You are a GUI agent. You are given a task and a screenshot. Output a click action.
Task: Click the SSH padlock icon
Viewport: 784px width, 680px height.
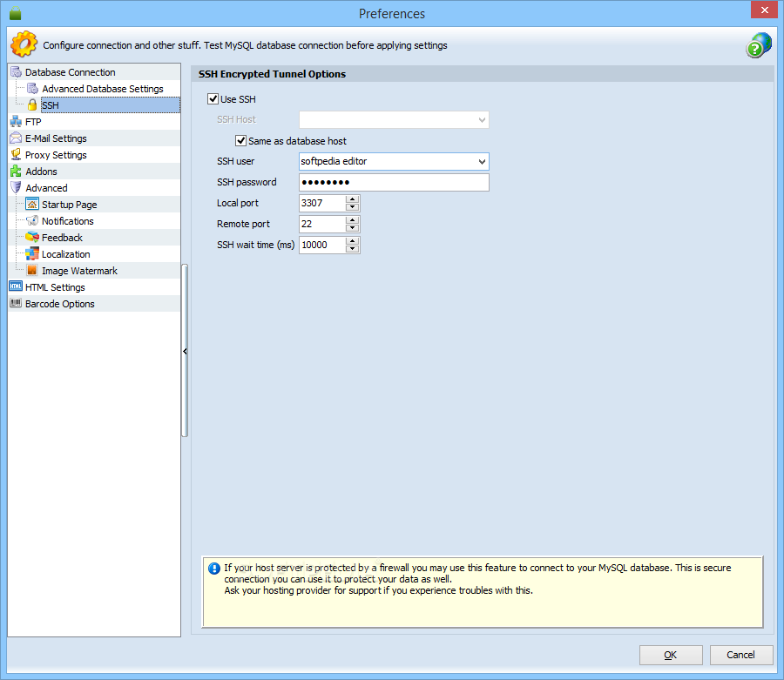[x=32, y=105]
